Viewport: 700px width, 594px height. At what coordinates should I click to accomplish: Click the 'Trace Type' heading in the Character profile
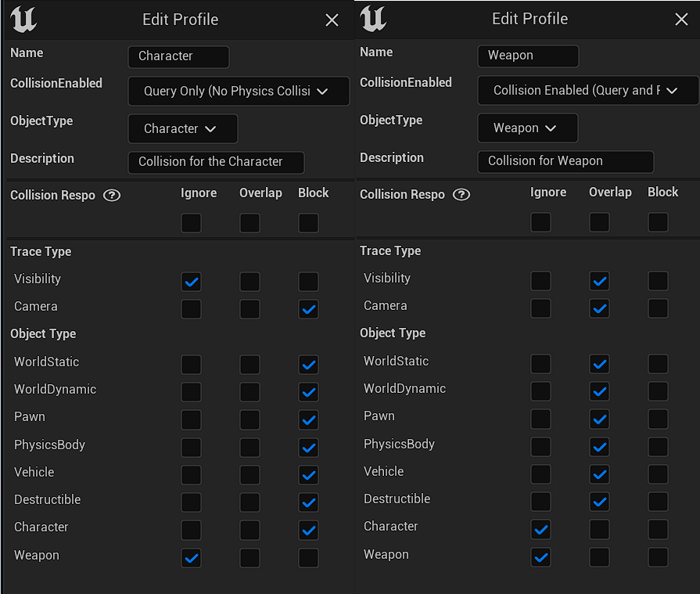(x=41, y=252)
